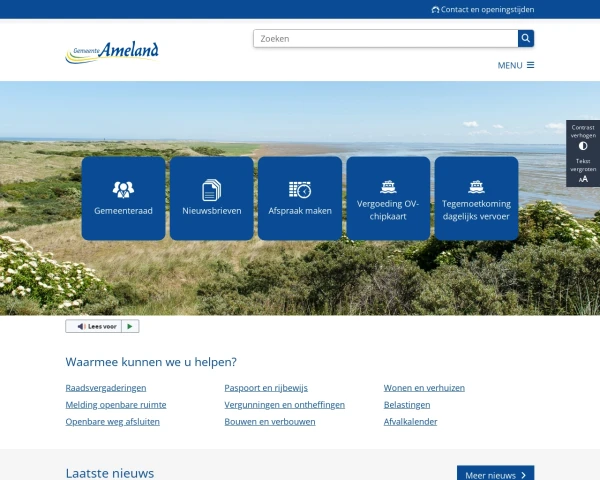
Task: Click the Lees voor button
Action: (x=93, y=327)
